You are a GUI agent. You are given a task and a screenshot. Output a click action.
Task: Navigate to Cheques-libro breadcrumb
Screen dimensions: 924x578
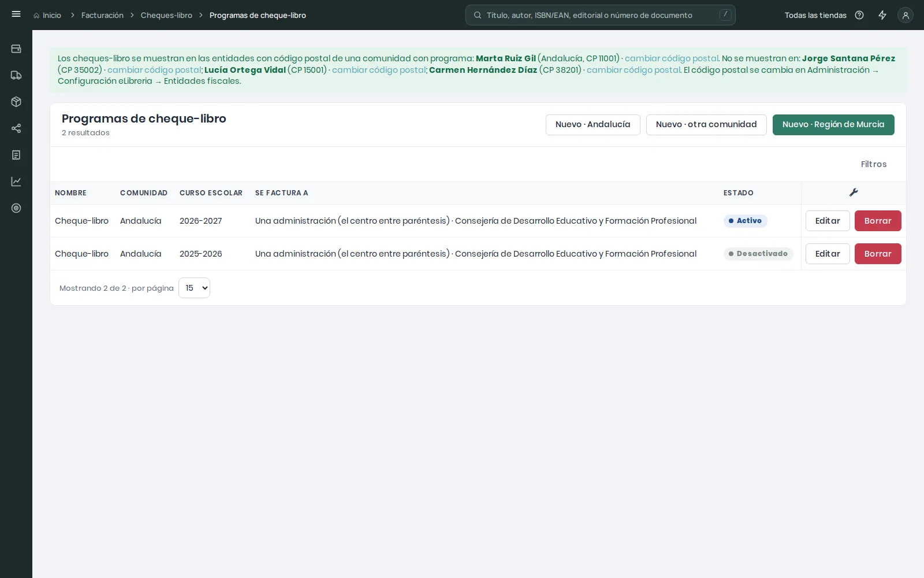166,15
